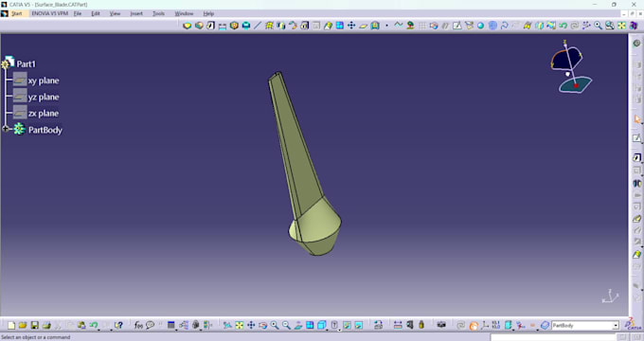Undo the last action in bottom toolbar

(x=93, y=325)
